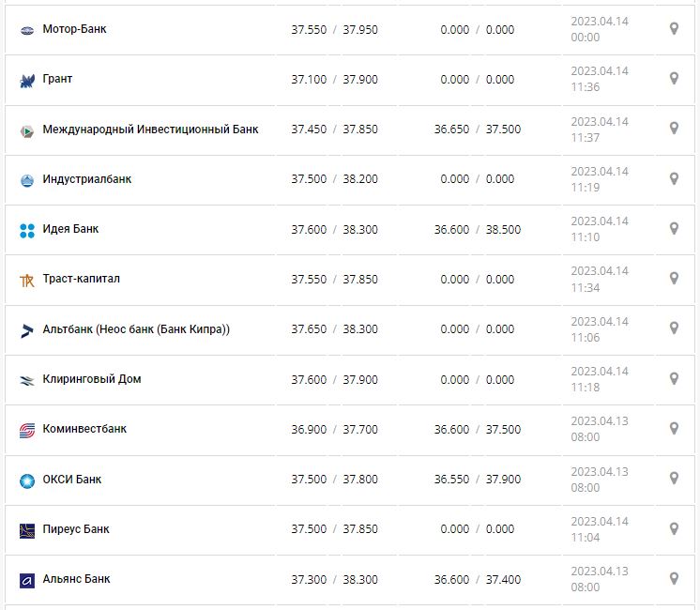Click the Пиреус Банк logo icon
The image size is (700, 610).
(26, 530)
